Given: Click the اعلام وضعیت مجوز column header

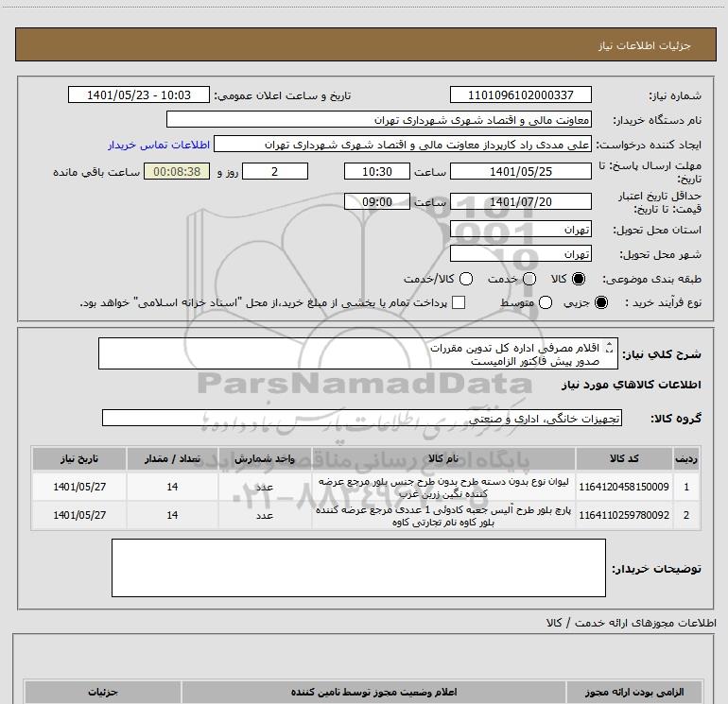Looking at the screenshot, I should point(373,692).
